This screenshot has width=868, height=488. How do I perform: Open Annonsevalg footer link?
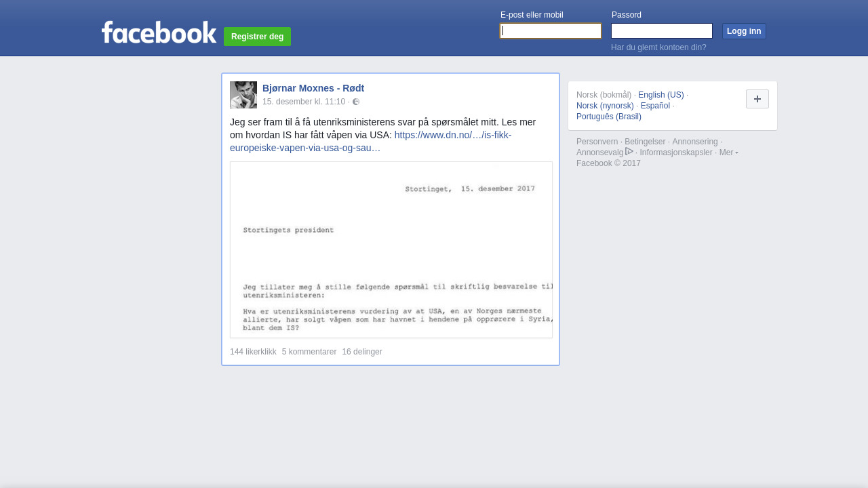599,152
